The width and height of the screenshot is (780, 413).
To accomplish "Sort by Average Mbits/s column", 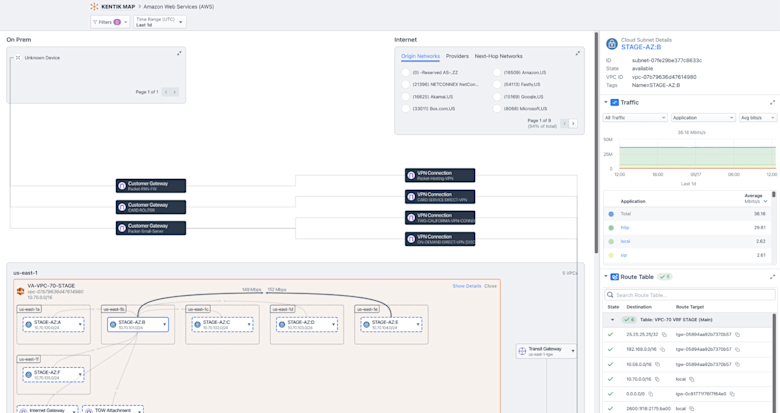I will point(756,199).
